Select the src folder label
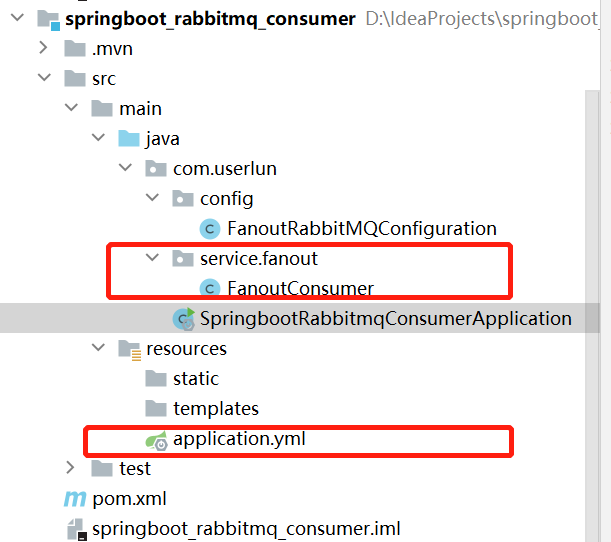Viewport: 611px width, 542px height. coord(104,79)
